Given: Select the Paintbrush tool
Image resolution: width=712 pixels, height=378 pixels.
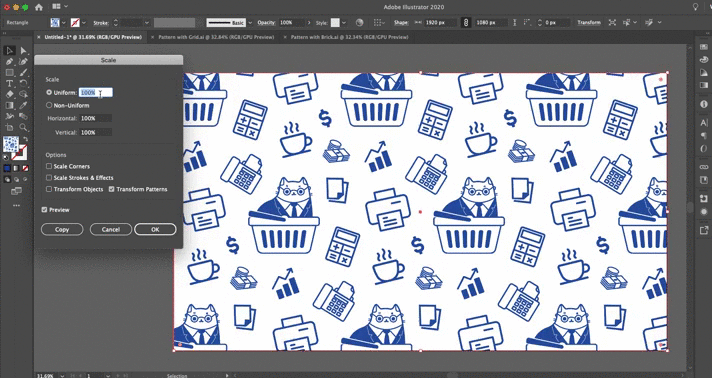Looking at the screenshot, I should click(x=24, y=72).
